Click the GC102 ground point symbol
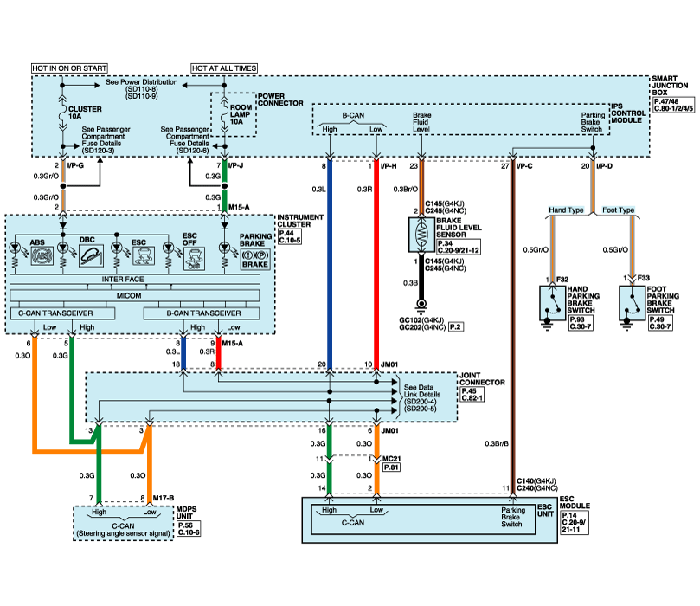700x606 pixels. [x=421, y=305]
